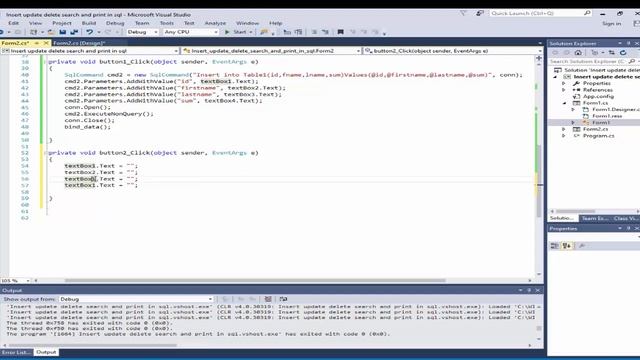Click the Save icon in the toolbar

[x=62, y=32]
